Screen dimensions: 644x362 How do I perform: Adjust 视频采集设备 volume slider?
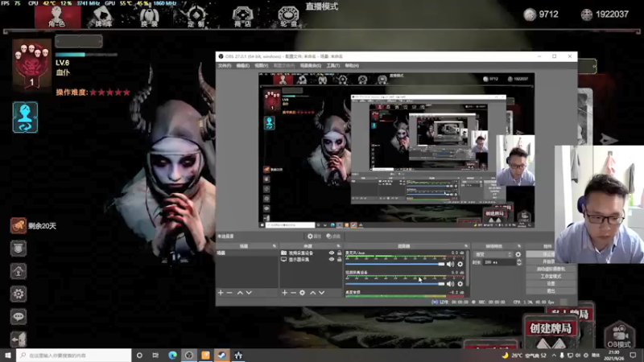(x=395, y=284)
